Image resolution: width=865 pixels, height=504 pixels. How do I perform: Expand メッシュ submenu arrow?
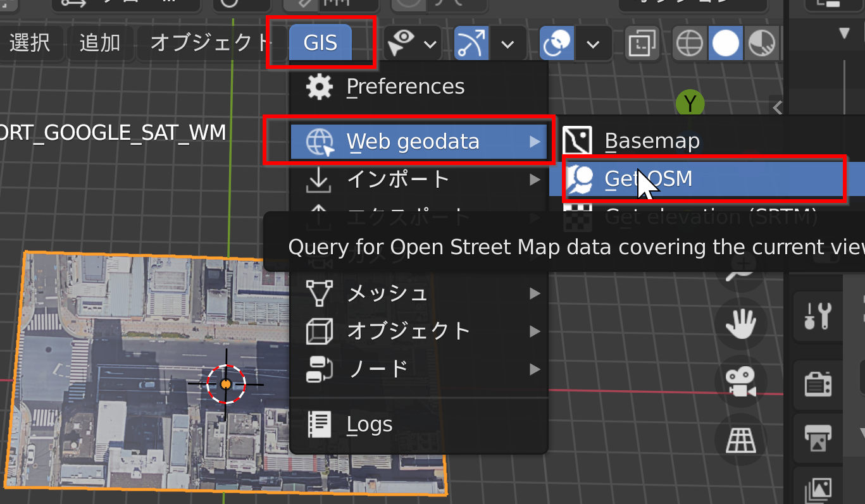[535, 293]
